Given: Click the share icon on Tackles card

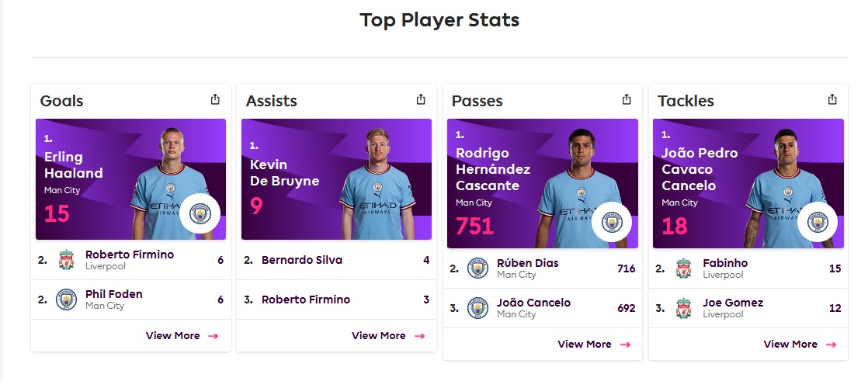Looking at the screenshot, I should pyautogui.click(x=832, y=99).
